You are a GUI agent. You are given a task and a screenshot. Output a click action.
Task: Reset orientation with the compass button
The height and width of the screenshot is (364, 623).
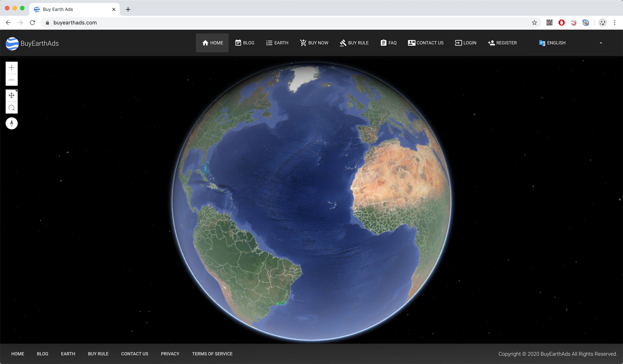click(12, 124)
